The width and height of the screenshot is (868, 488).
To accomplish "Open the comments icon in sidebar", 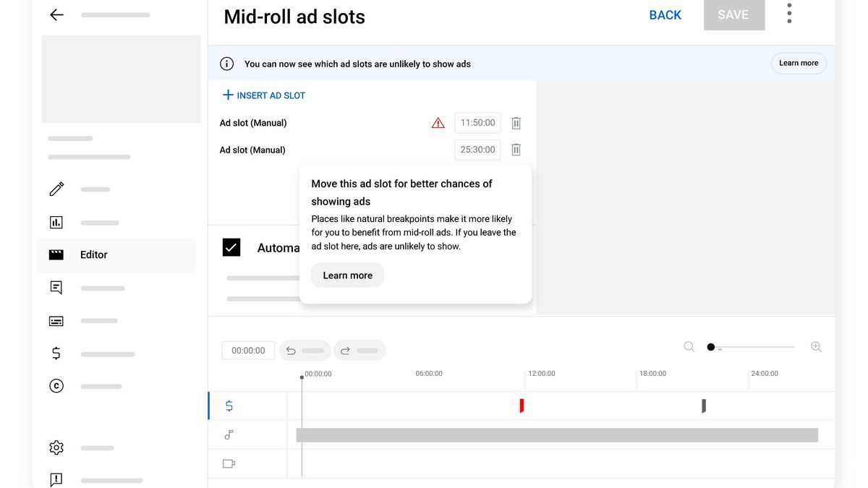I will coord(56,288).
